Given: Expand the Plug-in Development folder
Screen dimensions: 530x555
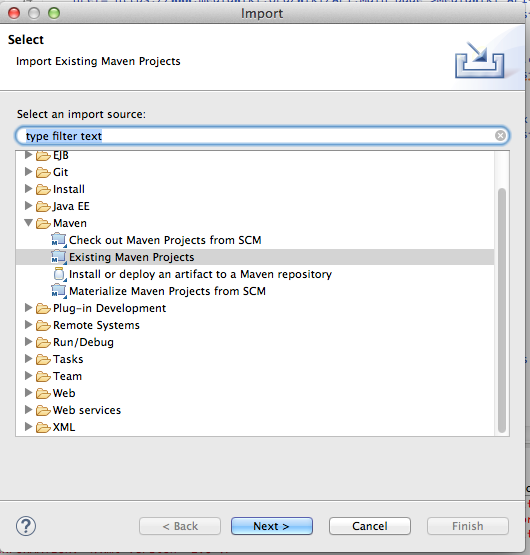Looking at the screenshot, I should click(28, 308).
